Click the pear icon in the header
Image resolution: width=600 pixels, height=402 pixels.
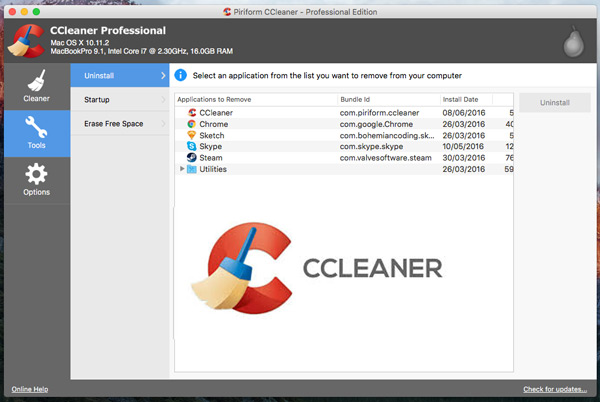(x=573, y=42)
